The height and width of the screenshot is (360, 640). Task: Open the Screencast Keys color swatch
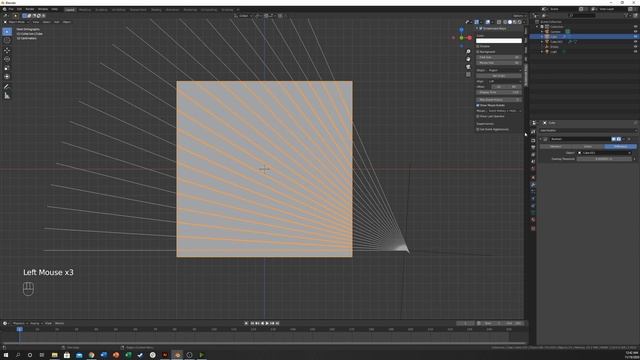499,40
